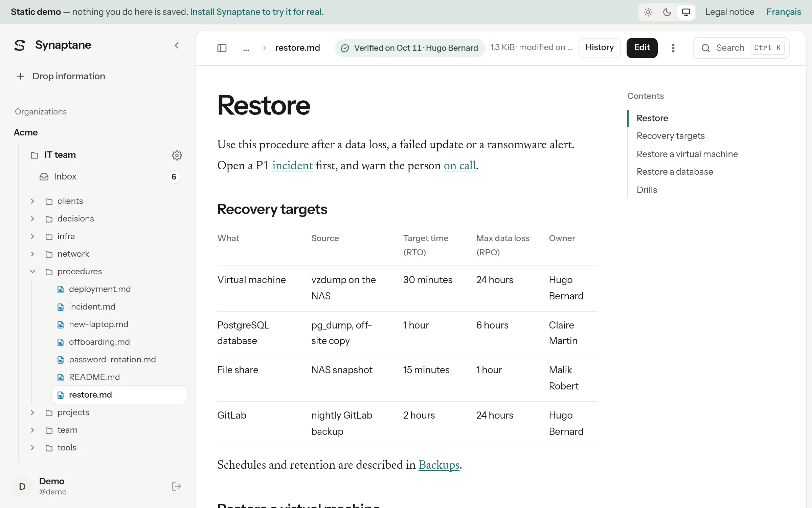Follow the Backups link
The height and width of the screenshot is (508, 812).
pyautogui.click(x=439, y=465)
